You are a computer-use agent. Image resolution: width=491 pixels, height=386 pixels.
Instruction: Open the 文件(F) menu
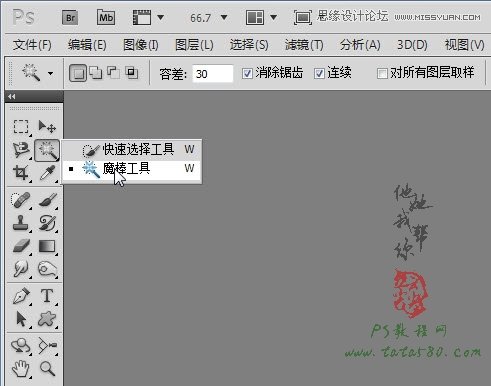[32, 45]
